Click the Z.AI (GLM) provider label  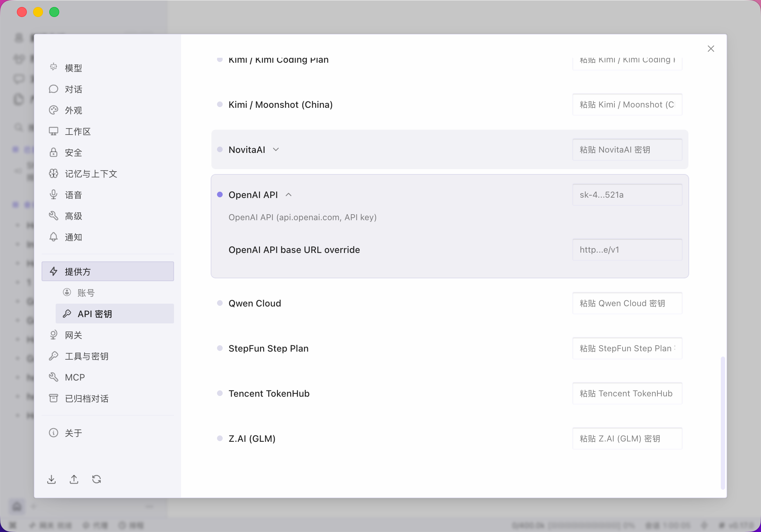[x=252, y=439]
